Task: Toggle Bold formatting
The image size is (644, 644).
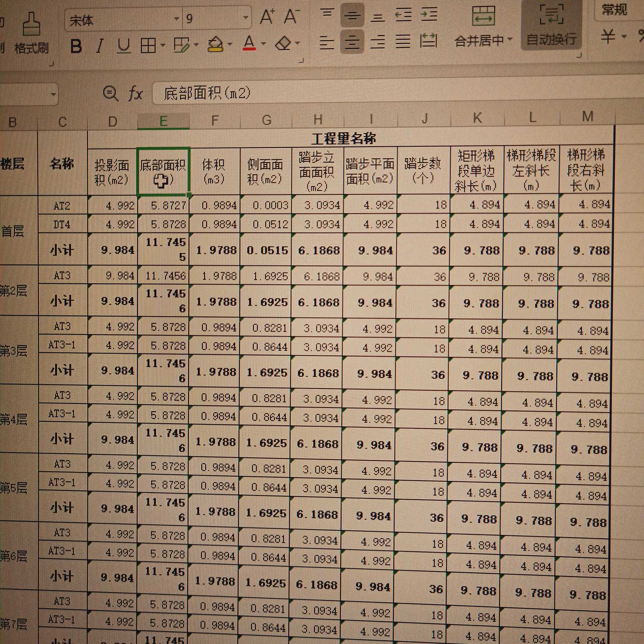Action: coord(76,46)
